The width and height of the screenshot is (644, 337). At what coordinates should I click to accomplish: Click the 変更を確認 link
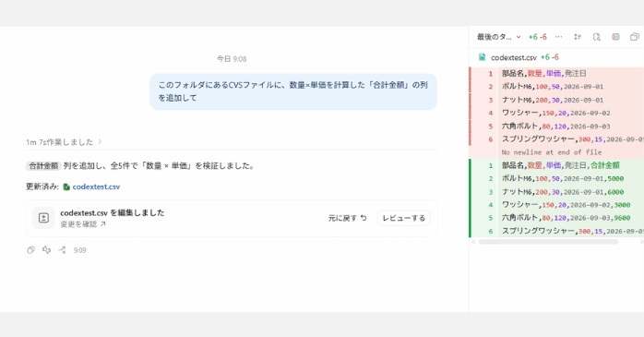pyautogui.click(x=83, y=224)
